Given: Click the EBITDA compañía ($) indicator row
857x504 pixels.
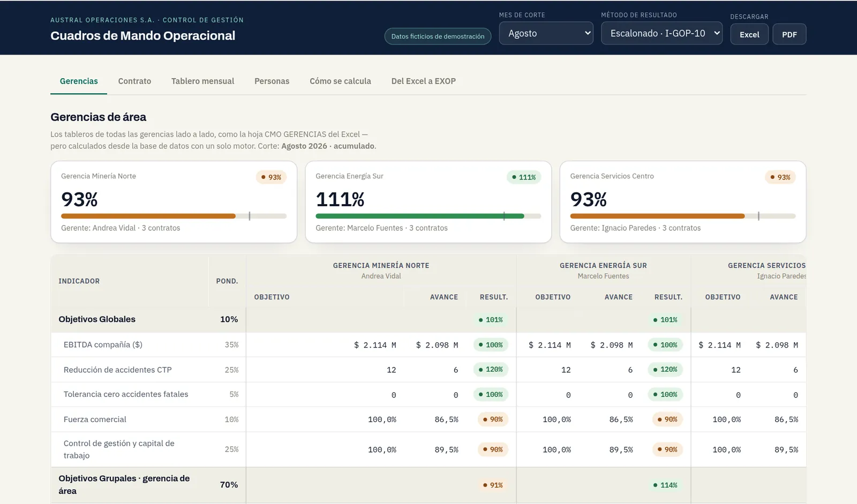Looking at the screenshot, I should 428,345.
